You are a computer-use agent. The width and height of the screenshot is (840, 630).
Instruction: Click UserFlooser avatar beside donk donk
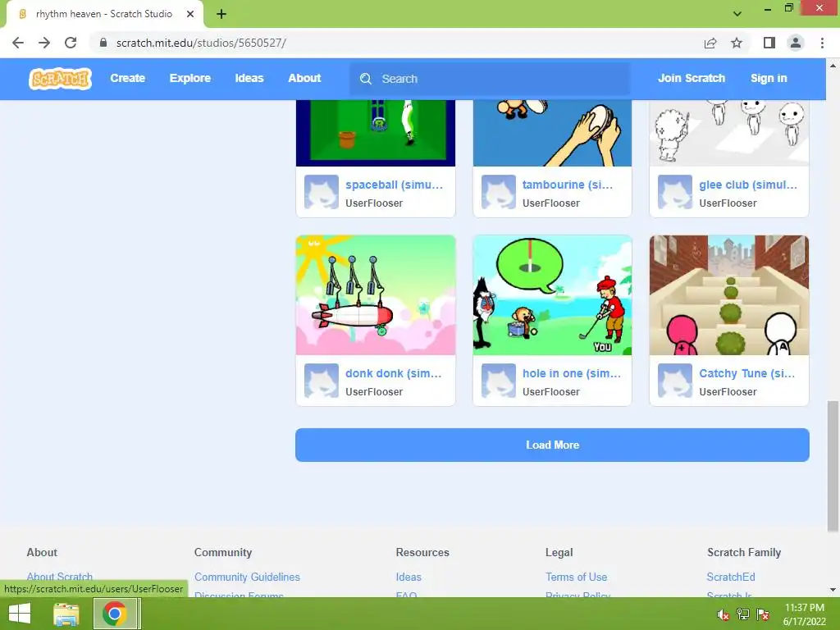(322, 381)
